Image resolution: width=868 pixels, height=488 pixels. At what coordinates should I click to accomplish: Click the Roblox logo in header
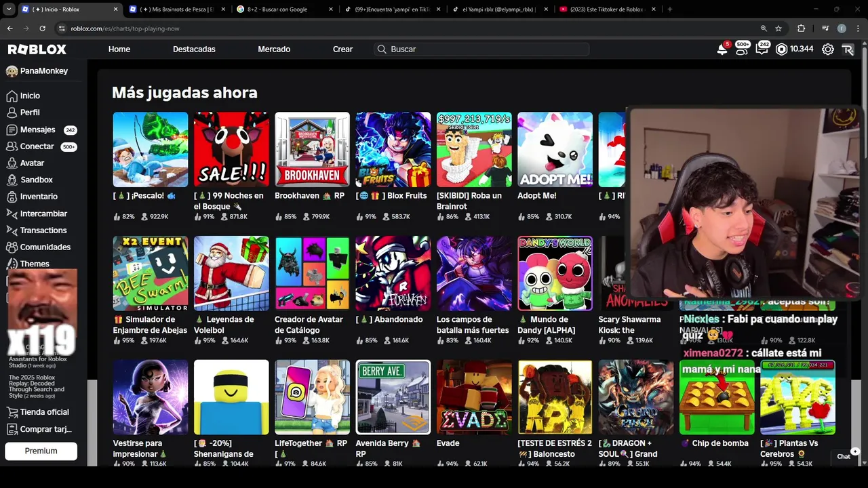(37, 49)
